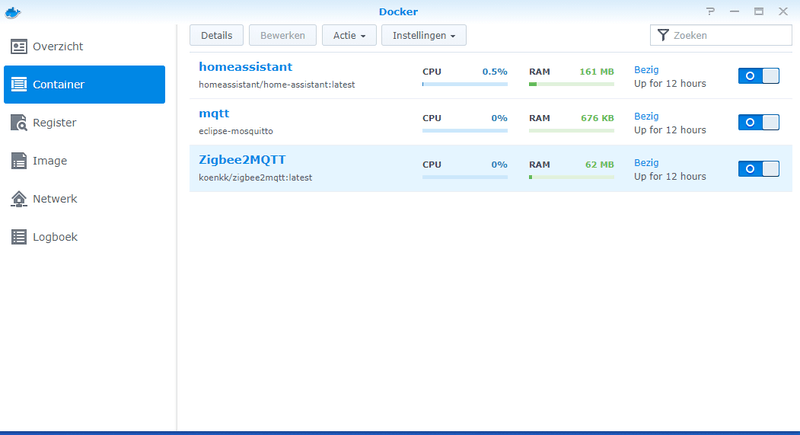The height and width of the screenshot is (435, 800).
Task: Open the Zigbee2MQTT container name link
Action: pyautogui.click(x=242, y=160)
